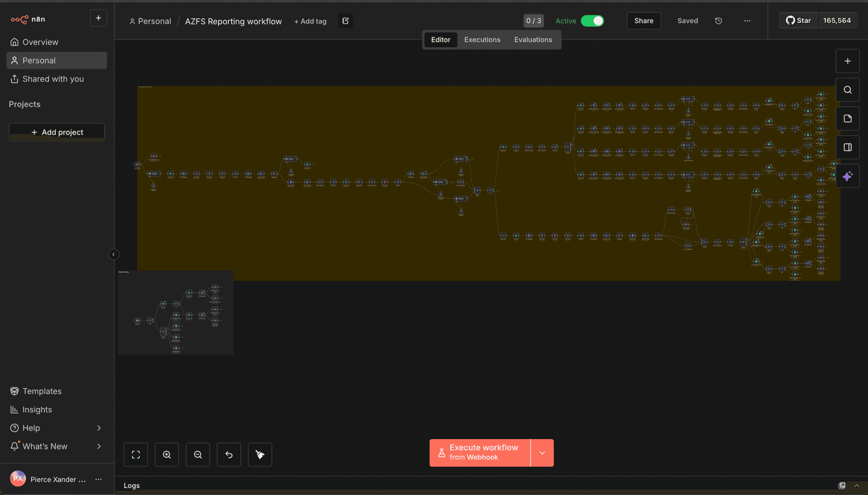Switch to the Evaluations tab
868x495 pixels.
click(x=533, y=40)
